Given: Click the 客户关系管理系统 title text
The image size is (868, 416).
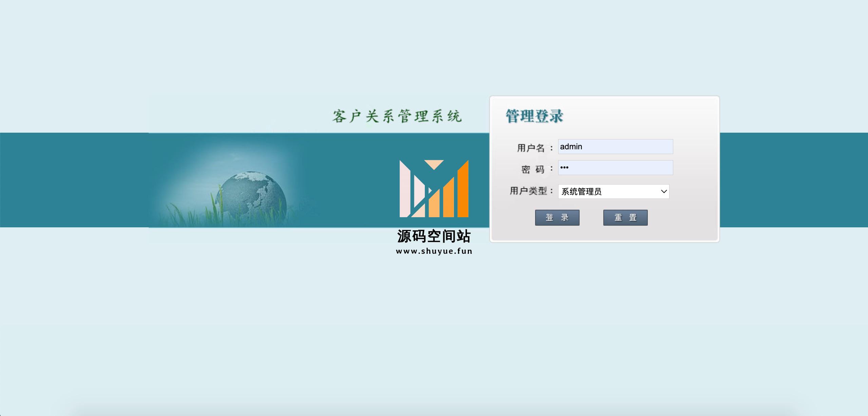Looking at the screenshot, I should click(397, 116).
